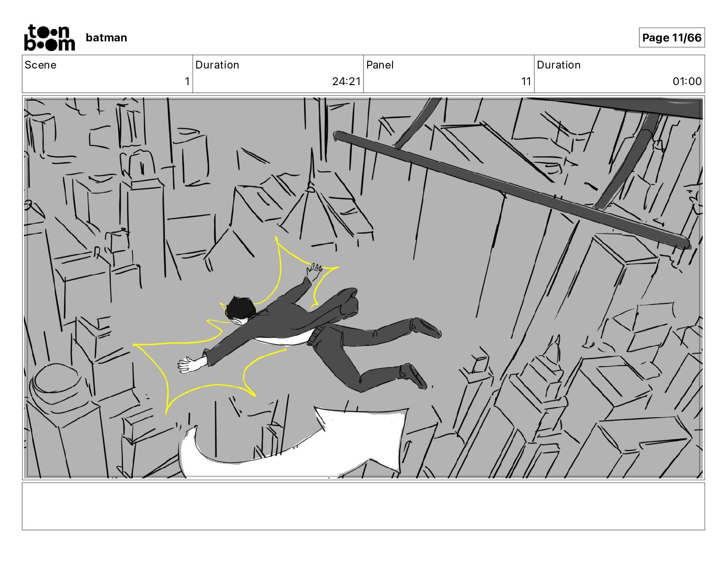Screen dimensions: 728x563
Task: Click the Toon Boom logo
Action: pyautogui.click(x=49, y=38)
